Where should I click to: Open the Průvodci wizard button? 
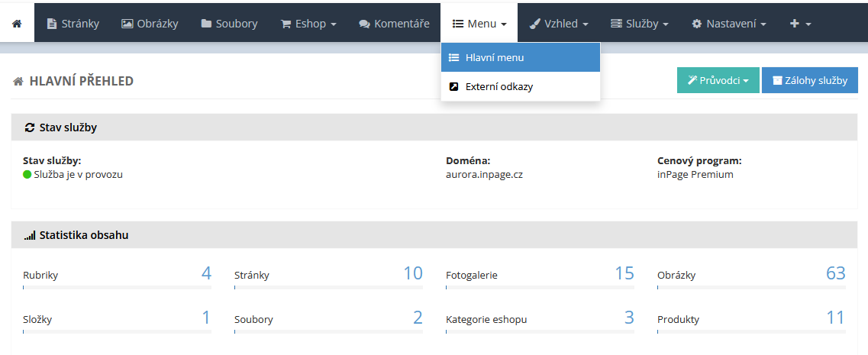point(718,80)
